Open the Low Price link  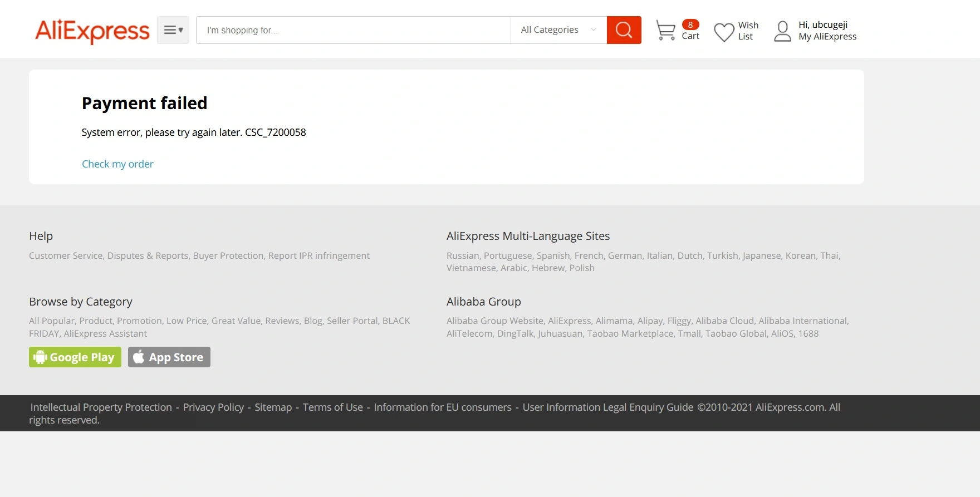[x=187, y=321]
